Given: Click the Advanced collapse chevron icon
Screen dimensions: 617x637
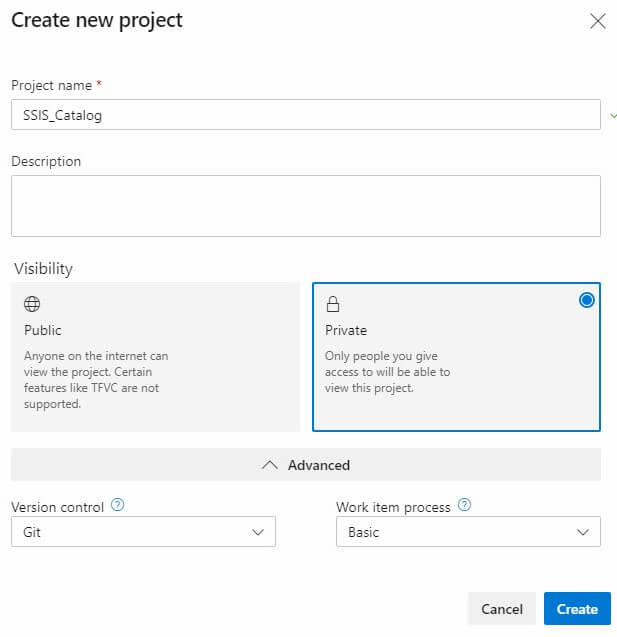Looking at the screenshot, I should [270, 465].
